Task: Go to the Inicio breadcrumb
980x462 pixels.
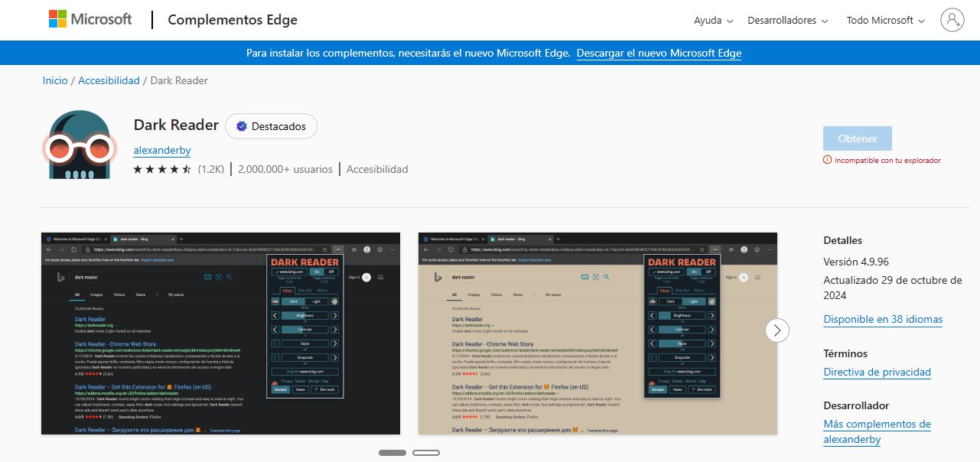Action: pos(55,80)
